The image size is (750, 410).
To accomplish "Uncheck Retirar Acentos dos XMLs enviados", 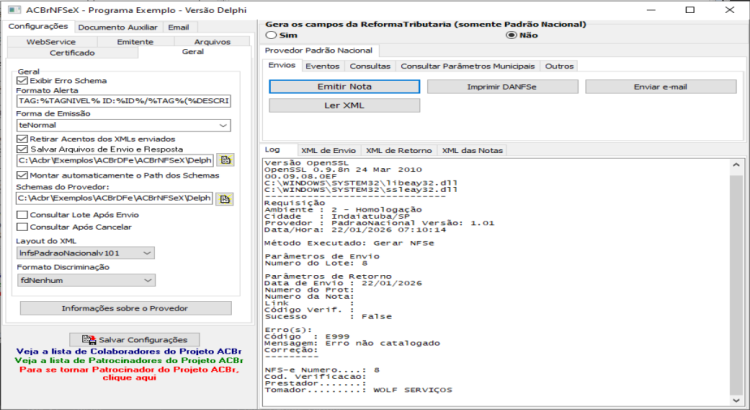I will pyautogui.click(x=22, y=139).
